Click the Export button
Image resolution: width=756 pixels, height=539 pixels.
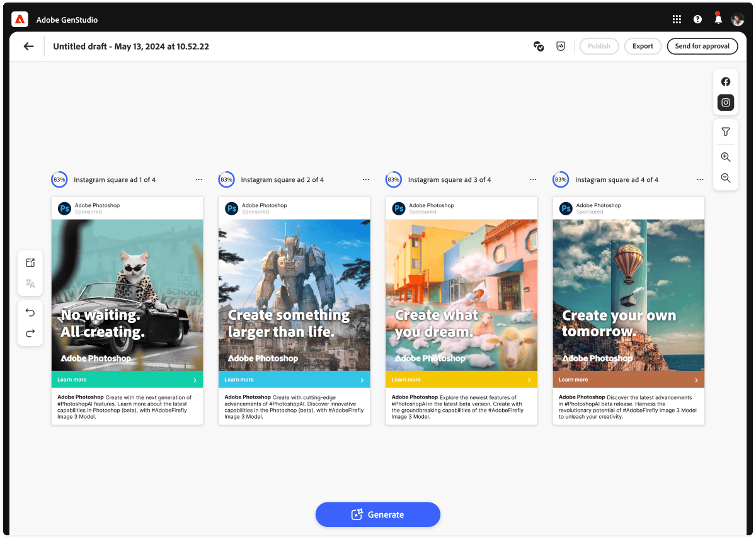[x=643, y=46]
